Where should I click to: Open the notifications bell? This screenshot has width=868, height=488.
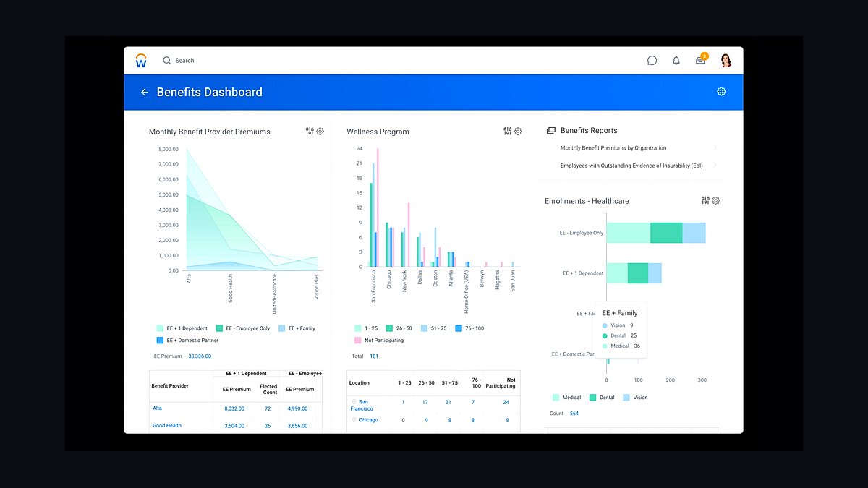[676, 61]
